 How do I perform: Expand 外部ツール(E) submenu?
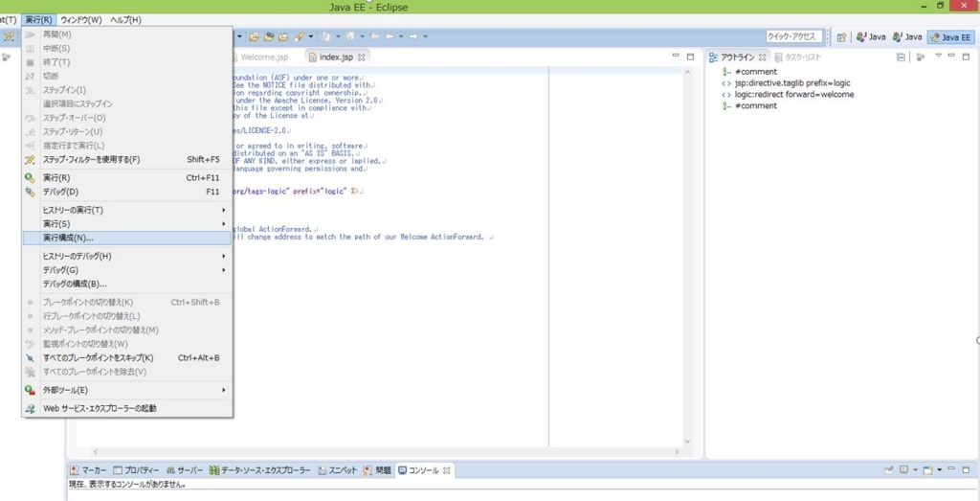127,390
